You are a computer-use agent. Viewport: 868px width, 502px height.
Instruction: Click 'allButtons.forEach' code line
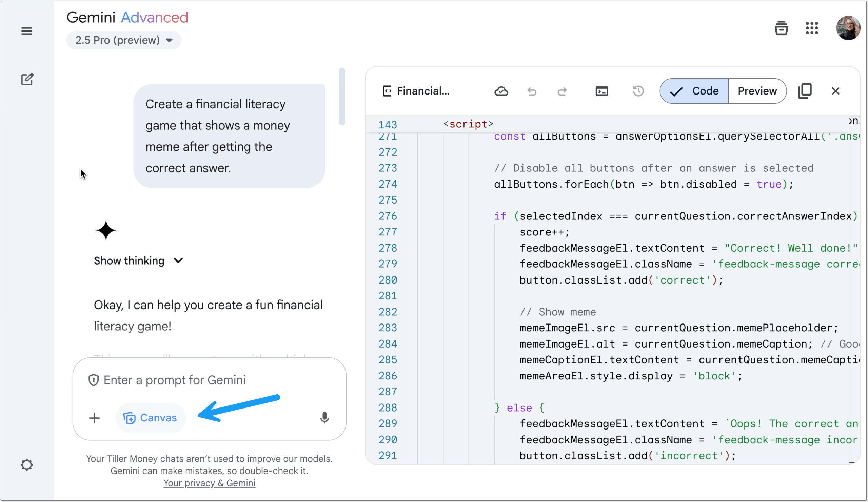[x=644, y=184]
